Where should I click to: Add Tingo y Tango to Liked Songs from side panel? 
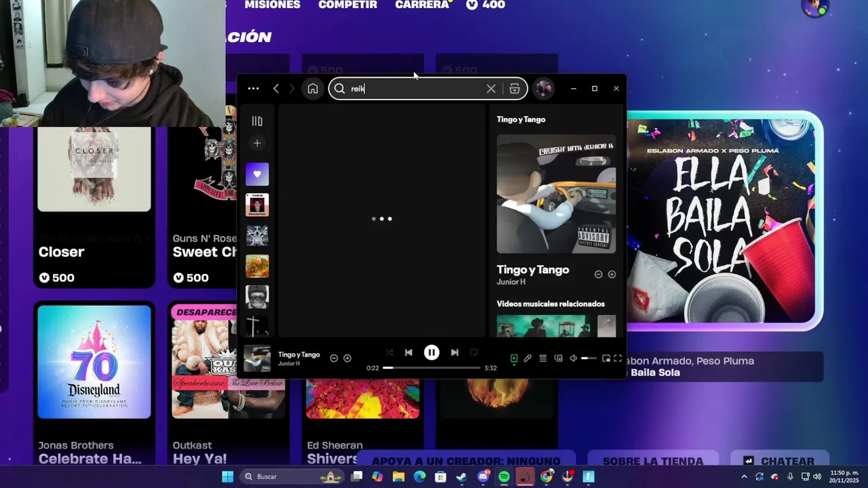612,274
